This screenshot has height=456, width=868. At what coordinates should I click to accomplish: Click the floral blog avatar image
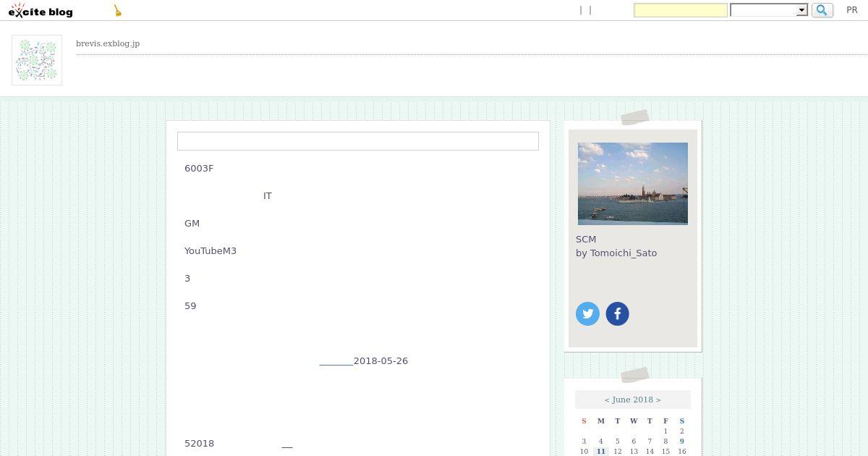pyautogui.click(x=37, y=60)
